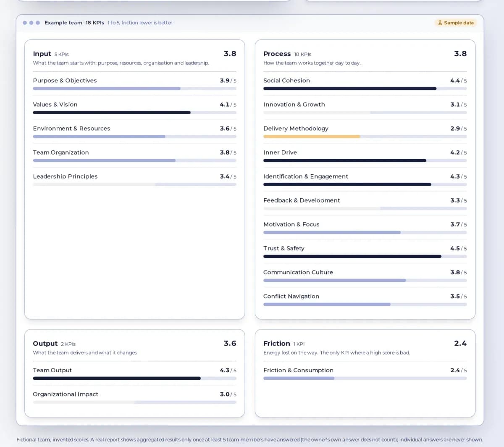Click the Motivation & Focus score bar
This screenshot has height=447, width=504.
365,232
